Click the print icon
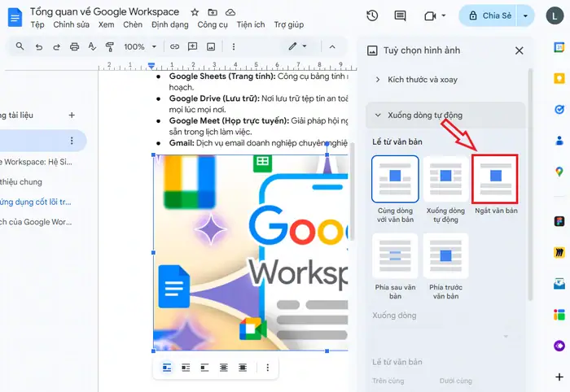This screenshot has width=570, height=392. pyautogui.click(x=75, y=46)
